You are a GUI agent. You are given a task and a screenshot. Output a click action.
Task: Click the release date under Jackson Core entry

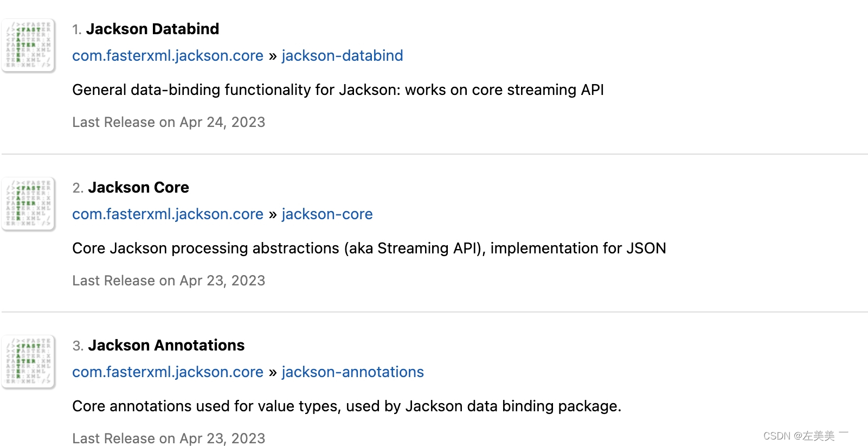pos(169,281)
